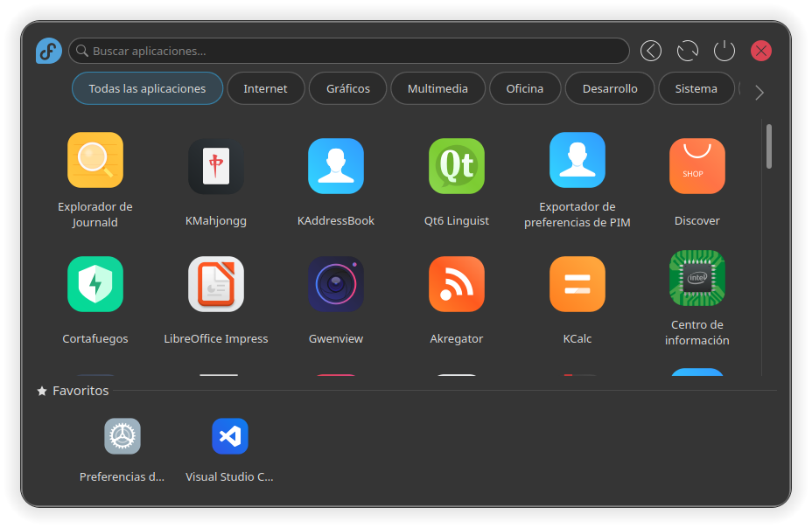This screenshot has width=812, height=528.
Task: Switch to Gráficos category
Action: click(348, 88)
